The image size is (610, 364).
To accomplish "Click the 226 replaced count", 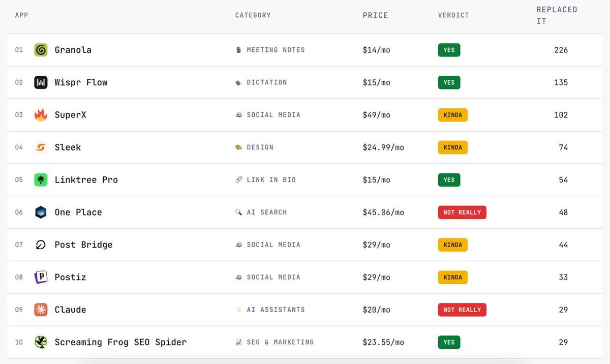I will [561, 50].
